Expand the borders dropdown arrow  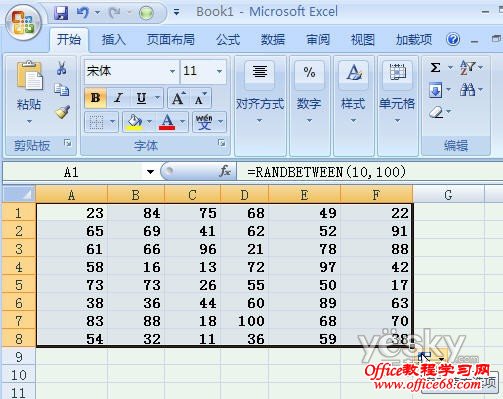point(112,122)
